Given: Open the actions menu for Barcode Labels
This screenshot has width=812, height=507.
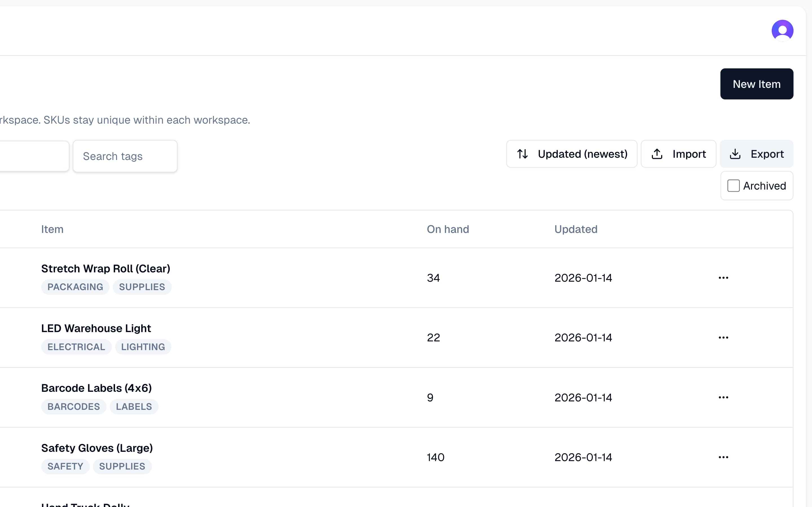Looking at the screenshot, I should click(723, 397).
